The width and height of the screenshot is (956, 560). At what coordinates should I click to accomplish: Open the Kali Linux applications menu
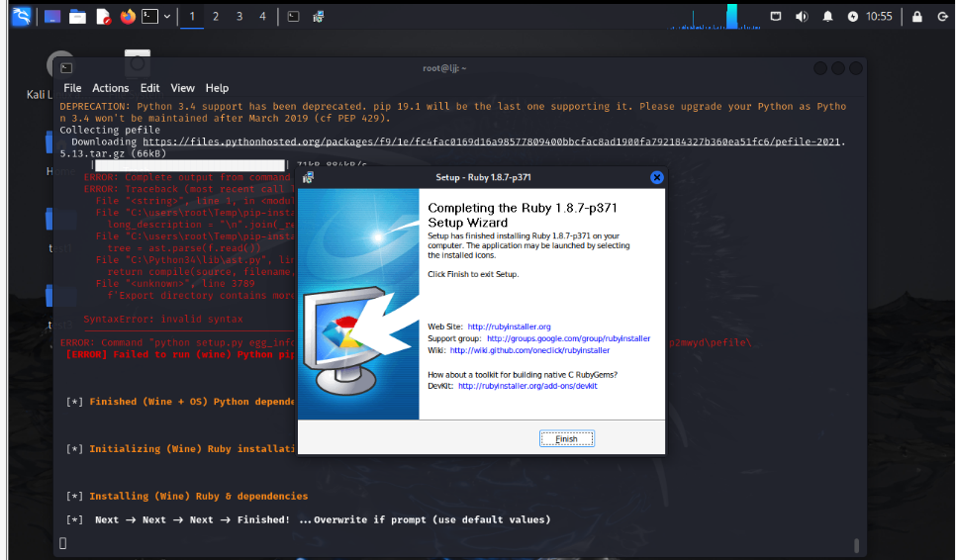click(x=21, y=16)
